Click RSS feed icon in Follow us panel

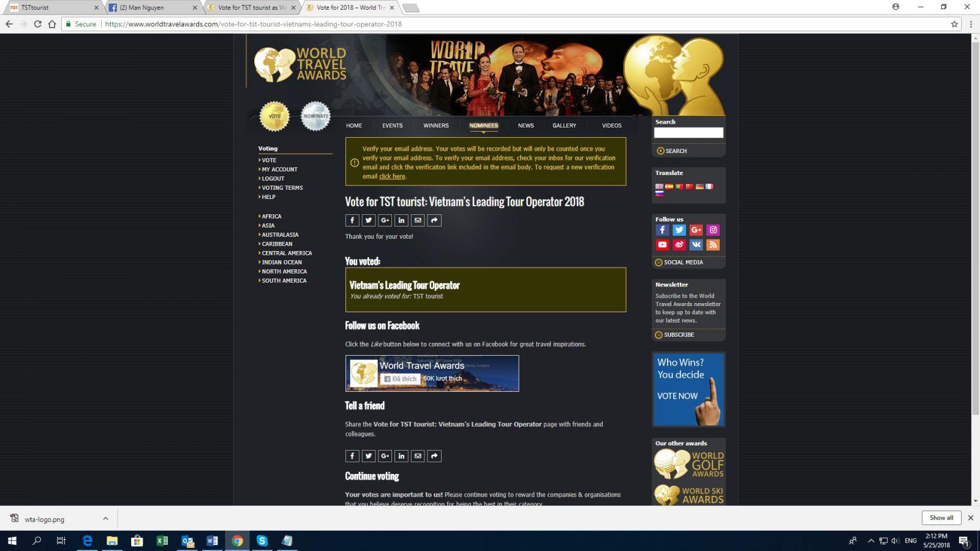[x=713, y=245]
